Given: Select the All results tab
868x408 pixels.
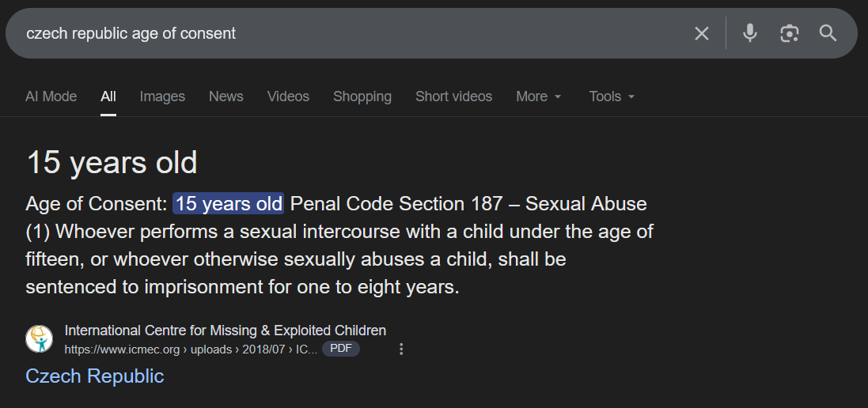Looking at the screenshot, I should coord(108,96).
